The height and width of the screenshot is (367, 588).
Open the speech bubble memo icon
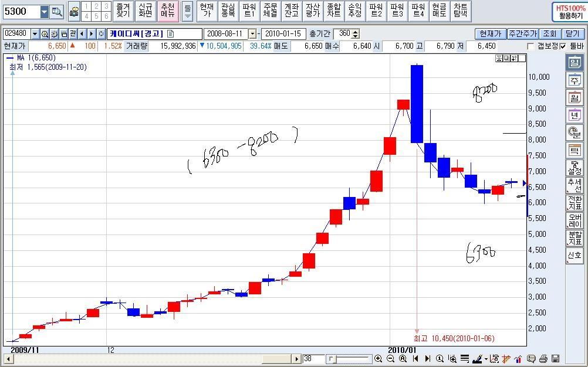pyautogui.click(x=532, y=359)
